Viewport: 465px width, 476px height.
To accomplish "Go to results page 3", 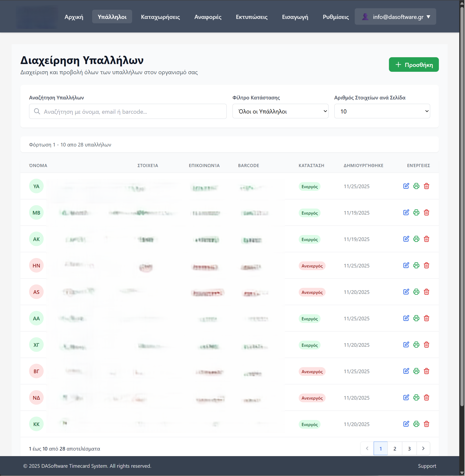I will pos(409,448).
